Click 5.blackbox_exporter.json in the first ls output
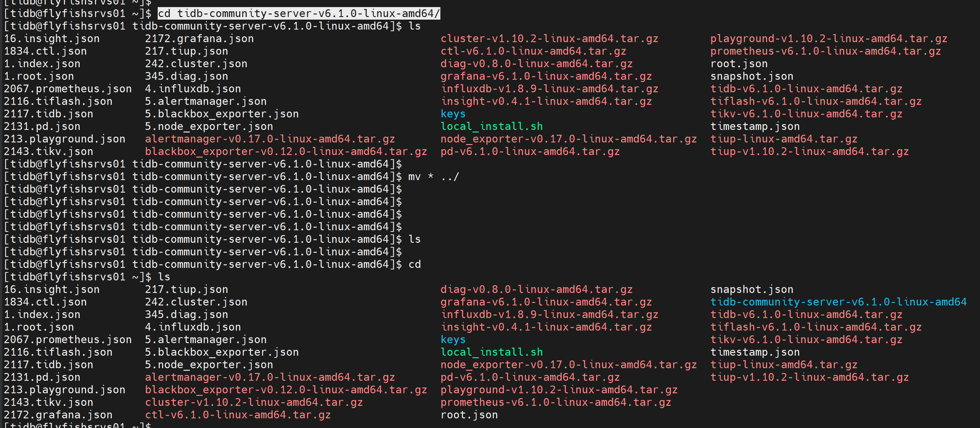980x428 pixels. point(222,114)
